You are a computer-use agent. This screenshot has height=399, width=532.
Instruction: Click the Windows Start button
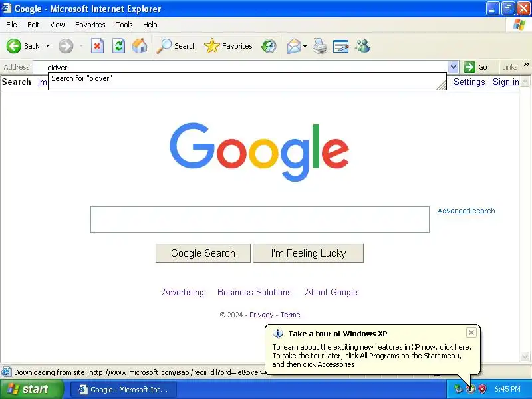coord(31,389)
